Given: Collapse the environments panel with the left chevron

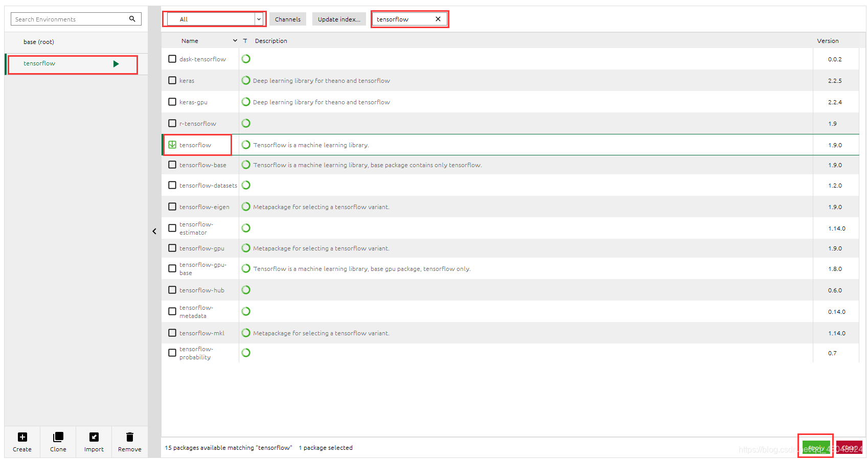Looking at the screenshot, I should tap(154, 232).
